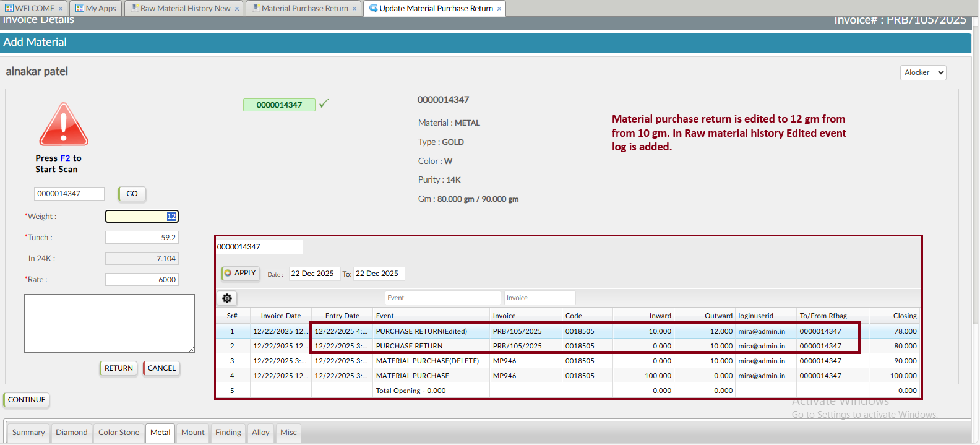Open the Diamond tab at the bottom
Image resolution: width=980 pixels, height=445 pixels.
pos(71,433)
